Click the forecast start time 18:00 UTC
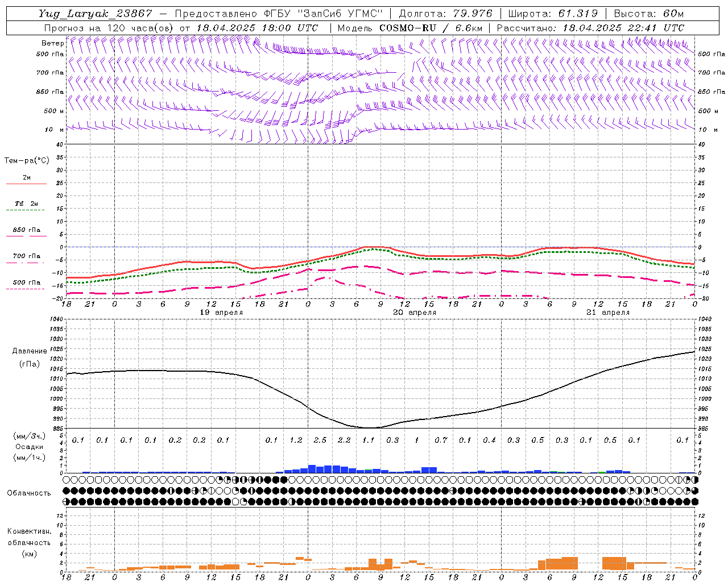The width and height of the screenshot is (728, 582). pyautogui.click(x=290, y=27)
